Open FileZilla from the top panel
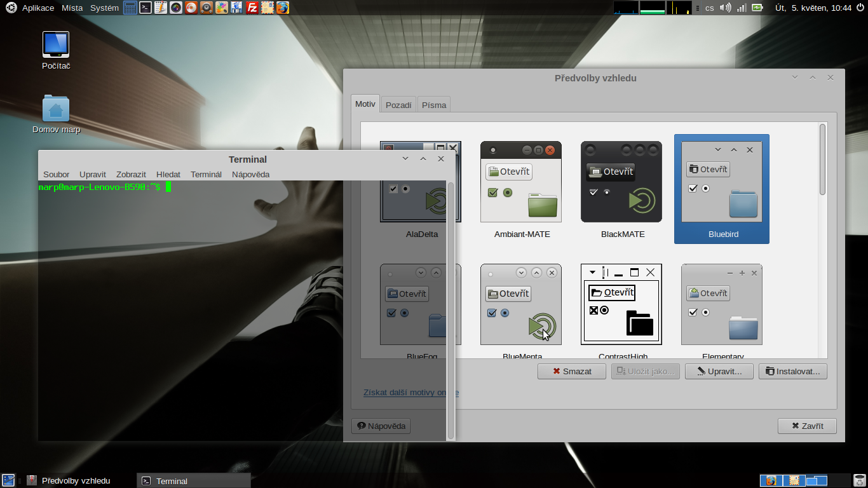The image size is (868, 488). pos(252,8)
